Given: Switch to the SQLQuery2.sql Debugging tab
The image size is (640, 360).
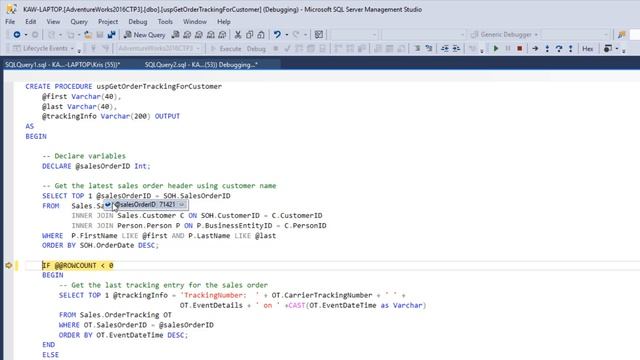Looking at the screenshot, I should point(201,64).
